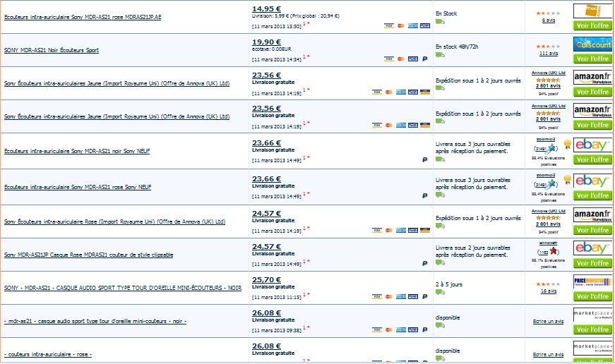Screen dimensions: 615x364
Task: Click the PriceMinister store logo
Action: (592, 281)
